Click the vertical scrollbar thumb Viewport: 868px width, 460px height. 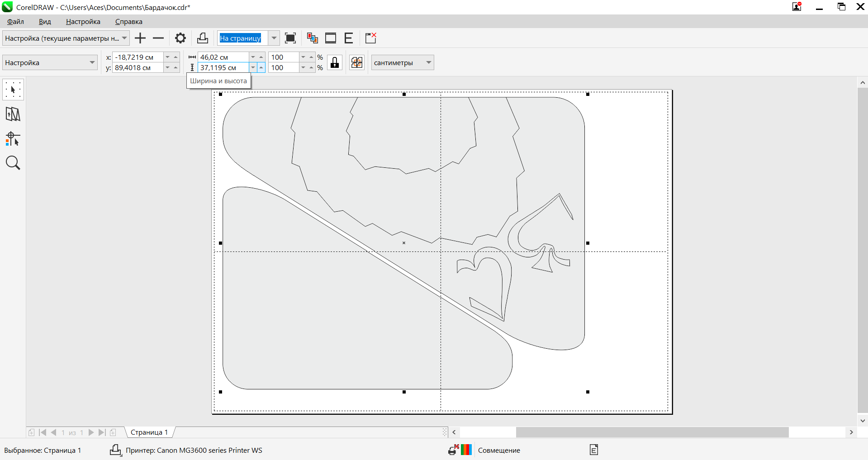pos(863,250)
